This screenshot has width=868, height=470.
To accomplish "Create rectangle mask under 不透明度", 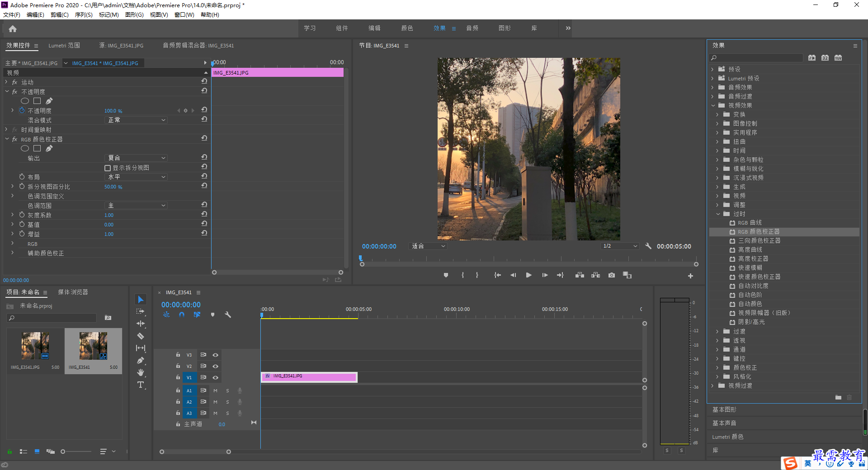I will point(37,101).
